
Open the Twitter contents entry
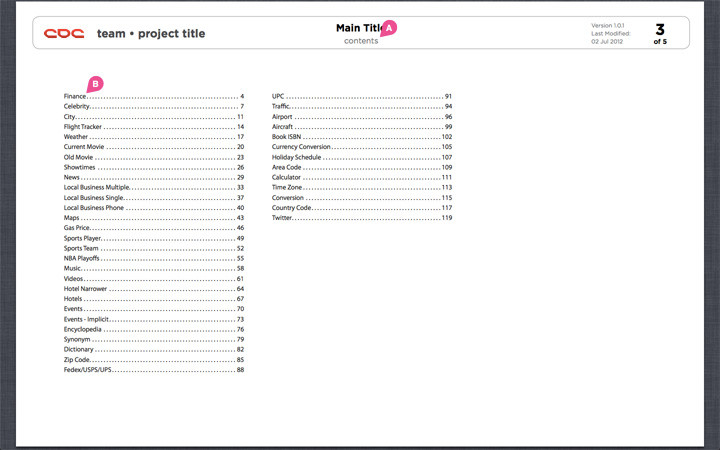pyautogui.click(x=362, y=218)
